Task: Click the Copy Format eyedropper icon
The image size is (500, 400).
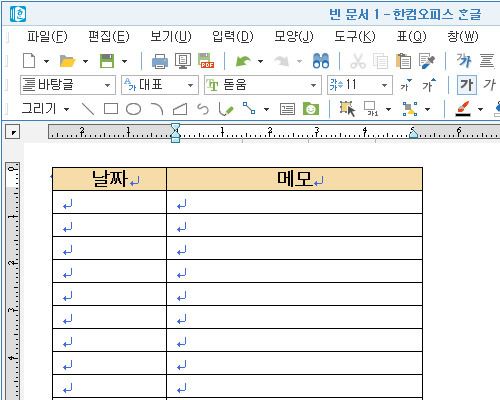Action: click(x=427, y=61)
